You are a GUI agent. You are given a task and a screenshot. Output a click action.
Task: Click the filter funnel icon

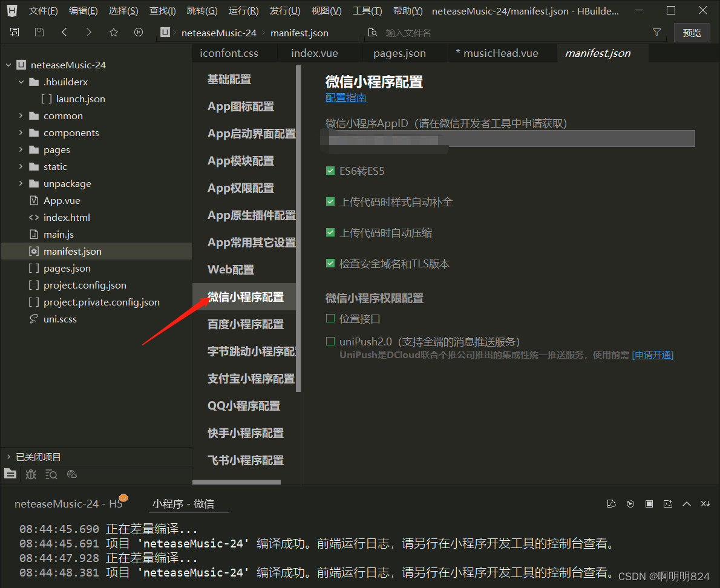tap(656, 32)
